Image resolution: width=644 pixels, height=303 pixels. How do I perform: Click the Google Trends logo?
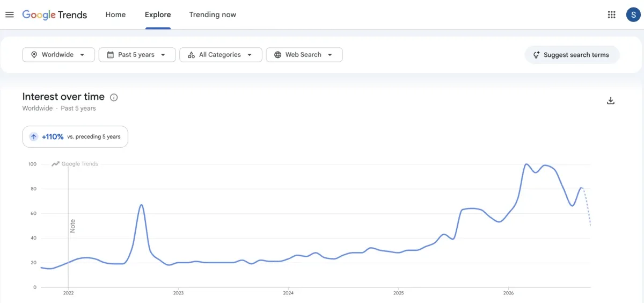(54, 15)
